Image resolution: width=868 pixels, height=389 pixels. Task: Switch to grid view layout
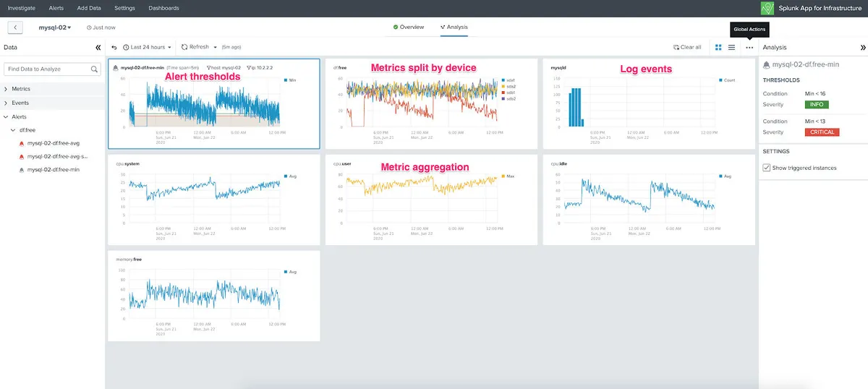718,47
